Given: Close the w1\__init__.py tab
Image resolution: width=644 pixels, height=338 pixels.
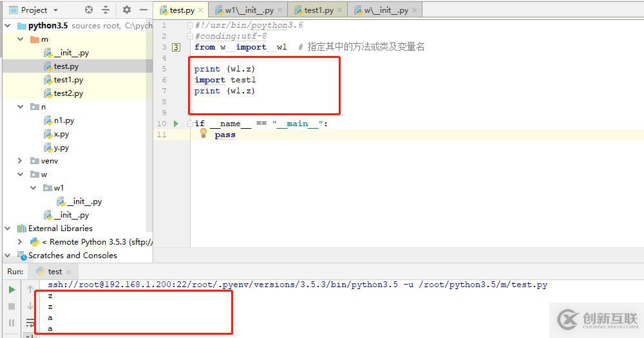Looking at the screenshot, I should coord(279,10).
